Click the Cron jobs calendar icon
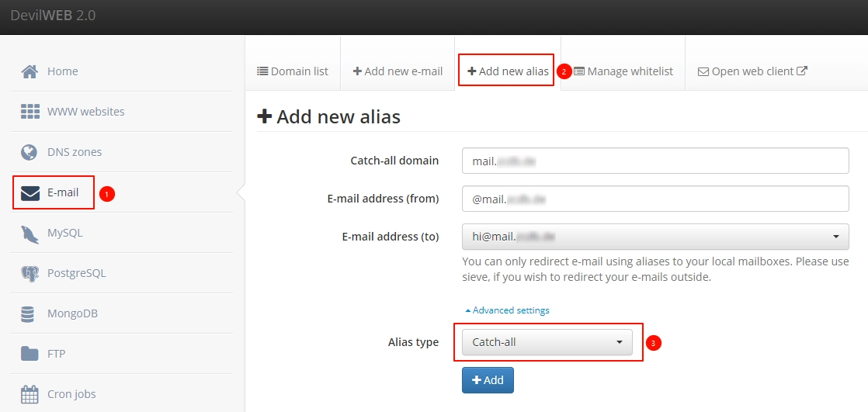The height and width of the screenshot is (412, 868). 30,394
